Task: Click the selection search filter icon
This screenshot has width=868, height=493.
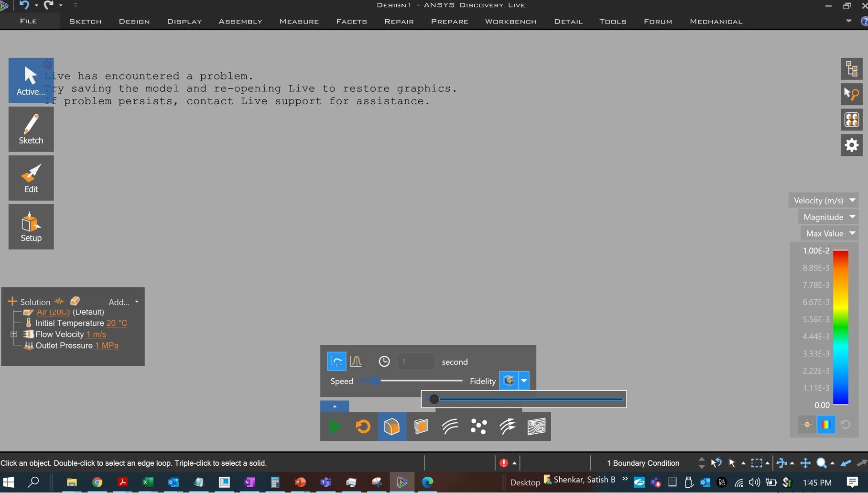Action: 852,94
